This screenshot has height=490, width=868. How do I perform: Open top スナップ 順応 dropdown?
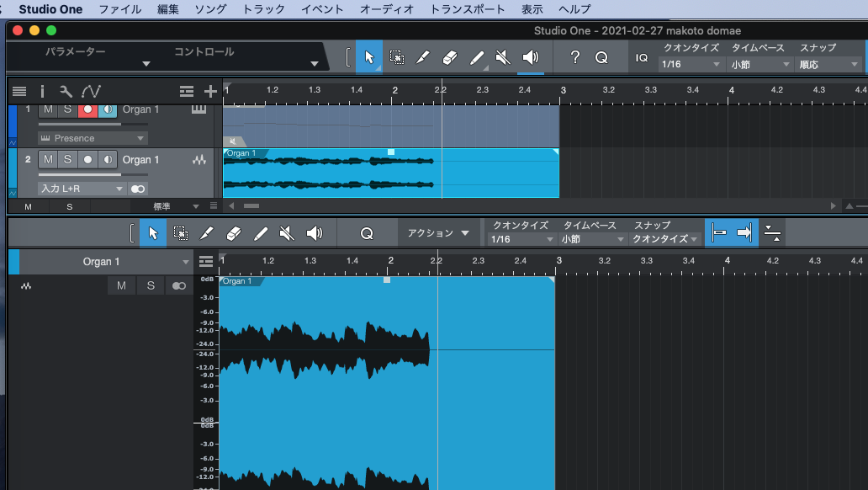pos(828,64)
